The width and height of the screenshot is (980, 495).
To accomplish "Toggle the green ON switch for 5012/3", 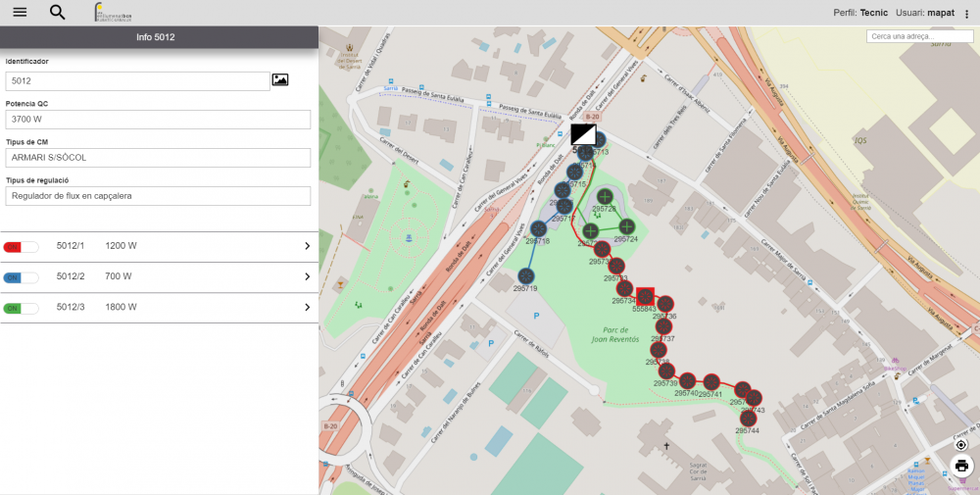I will [x=21, y=308].
